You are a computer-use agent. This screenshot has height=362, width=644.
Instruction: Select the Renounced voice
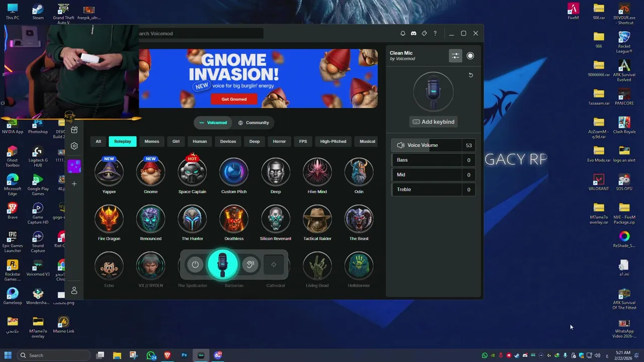point(150,219)
